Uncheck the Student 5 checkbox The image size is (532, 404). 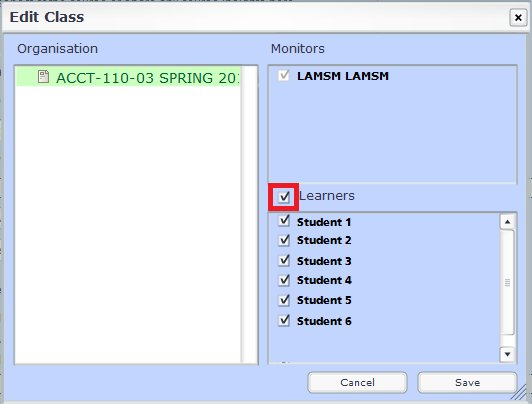tap(284, 300)
